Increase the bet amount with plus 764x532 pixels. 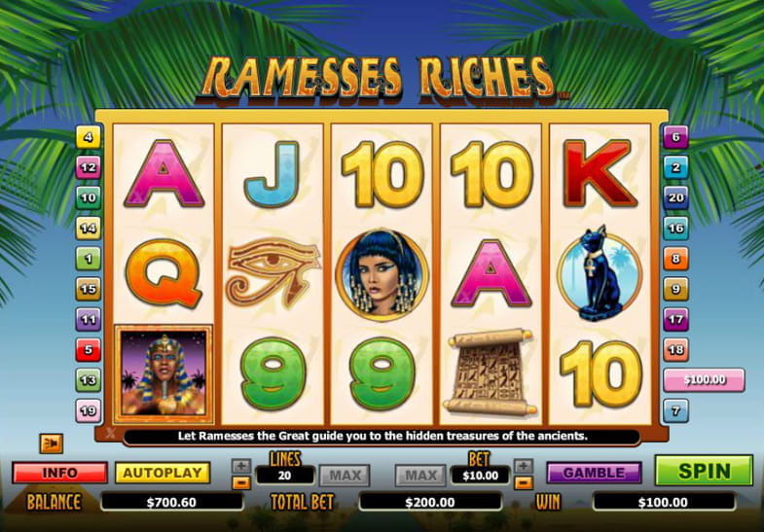pos(524,466)
